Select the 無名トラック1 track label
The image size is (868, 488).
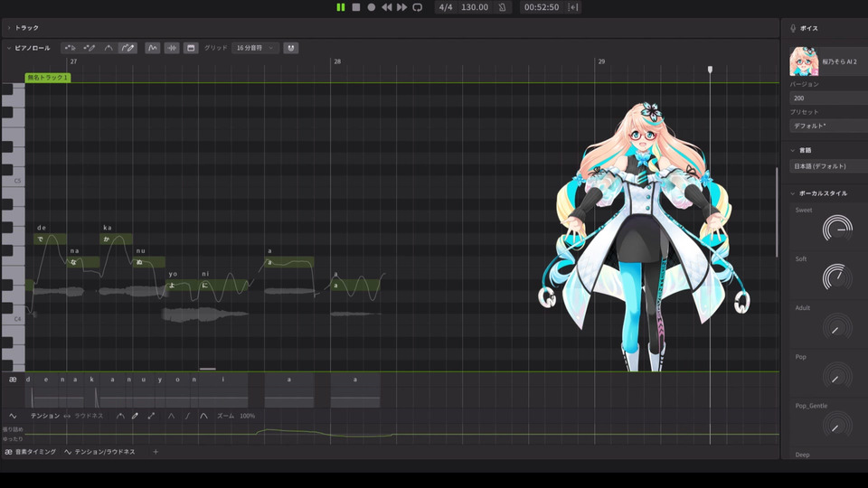48,78
